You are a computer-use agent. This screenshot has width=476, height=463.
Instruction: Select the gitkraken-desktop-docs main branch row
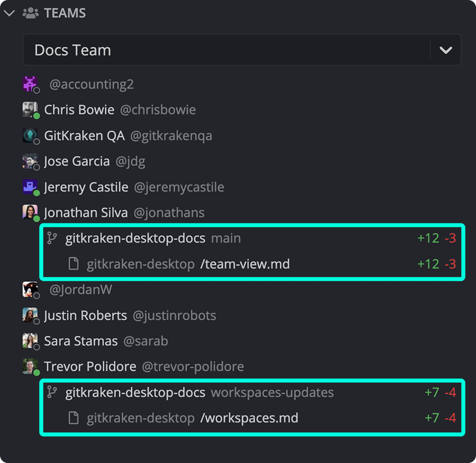(x=159, y=238)
